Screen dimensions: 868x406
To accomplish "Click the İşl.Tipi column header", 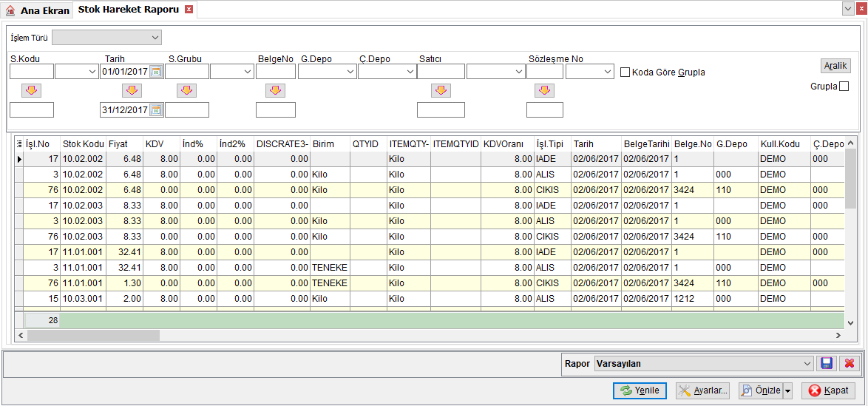I will coord(552,144).
